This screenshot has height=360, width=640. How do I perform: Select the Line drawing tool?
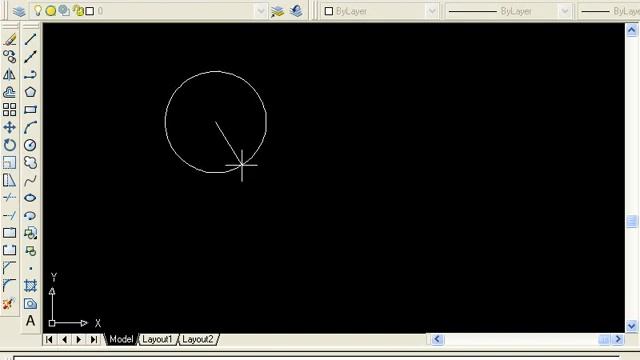click(x=30, y=40)
